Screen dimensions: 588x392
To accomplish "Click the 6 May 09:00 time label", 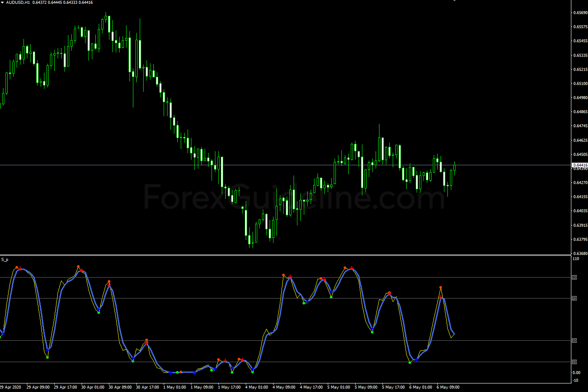I will pos(448,387).
